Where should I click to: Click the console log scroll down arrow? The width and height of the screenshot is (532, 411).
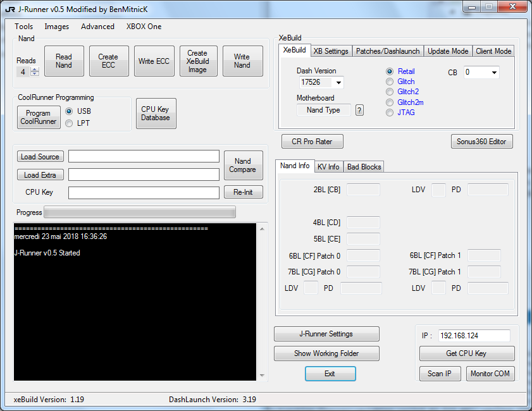click(262, 376)
